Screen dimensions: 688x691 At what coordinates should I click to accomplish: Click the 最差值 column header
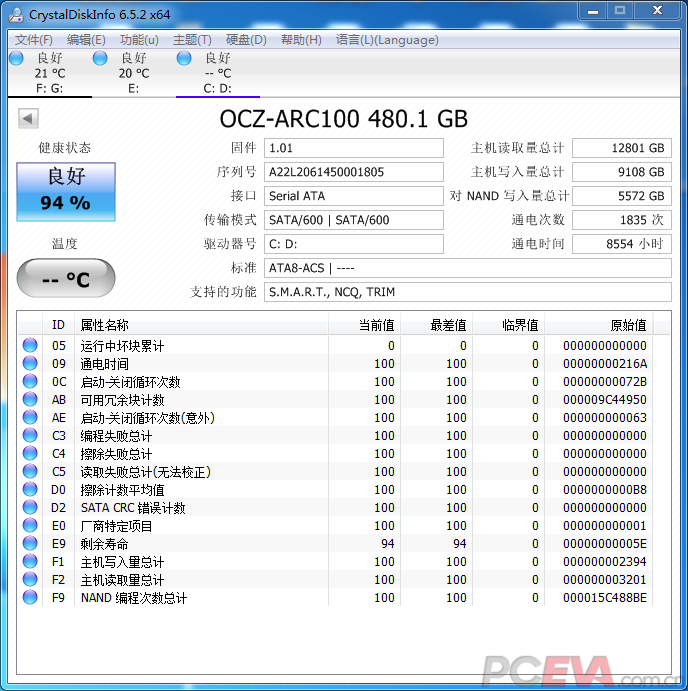(x=436, y=325)
